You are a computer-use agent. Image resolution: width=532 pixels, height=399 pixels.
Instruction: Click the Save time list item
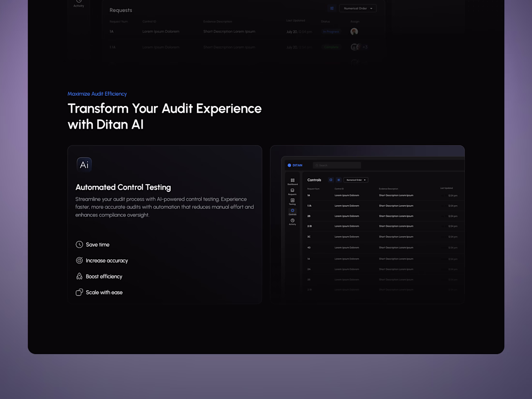[x=93, y=245]
